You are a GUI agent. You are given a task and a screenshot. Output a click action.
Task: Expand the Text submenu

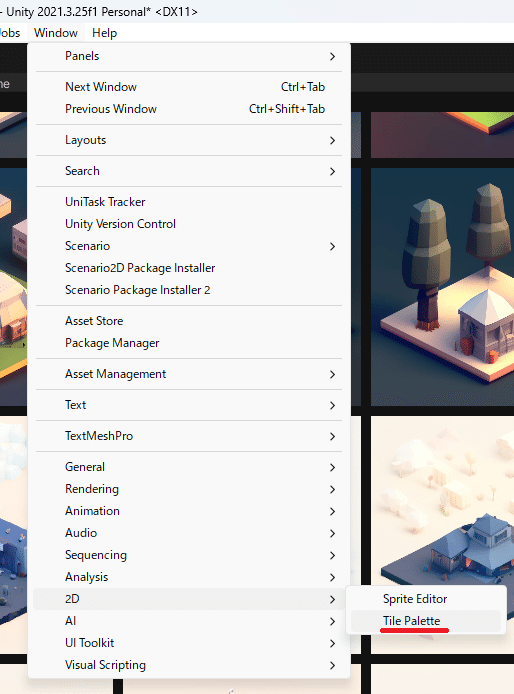pyautogui.click(x=189, y=405)
